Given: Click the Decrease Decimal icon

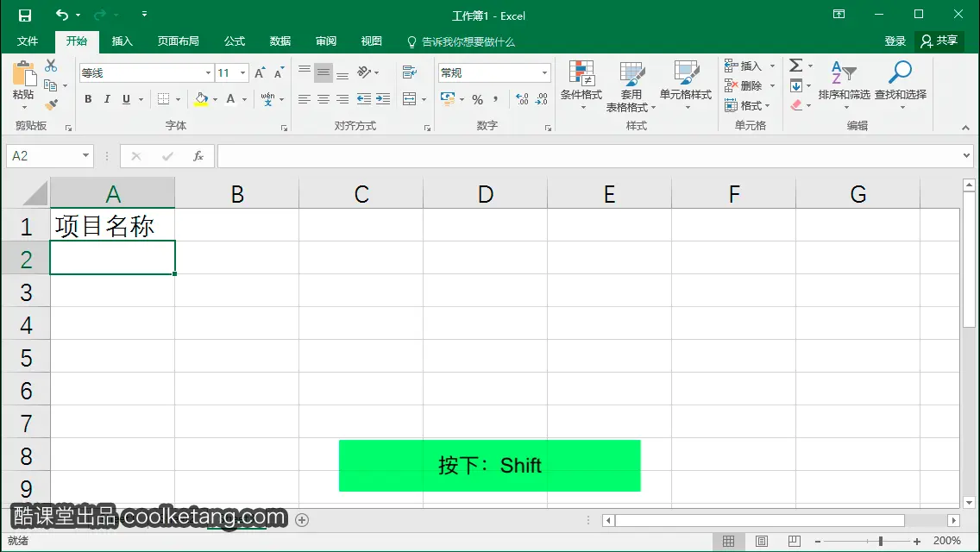Looking at the screenshot, I should 541,99.
